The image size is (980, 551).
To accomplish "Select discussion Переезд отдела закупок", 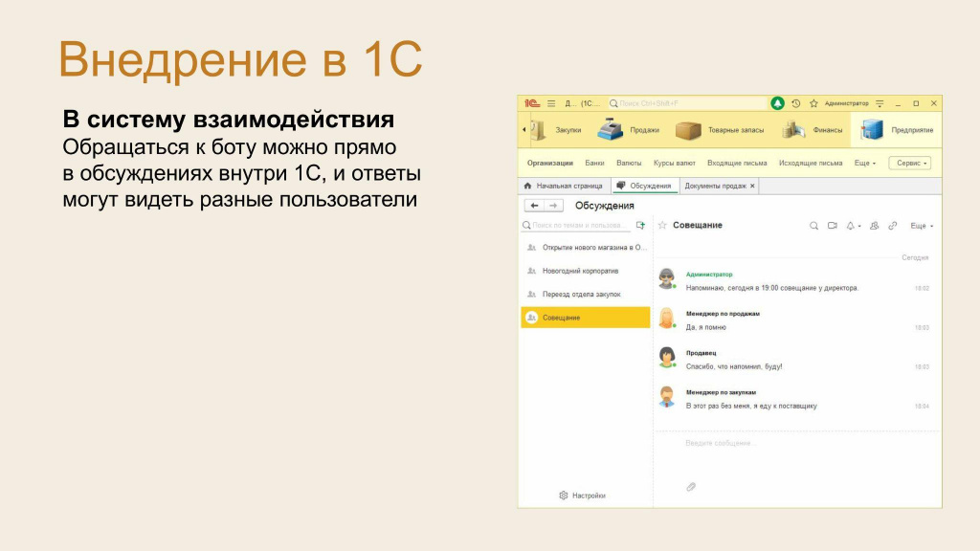I will (x=586, y=295).
